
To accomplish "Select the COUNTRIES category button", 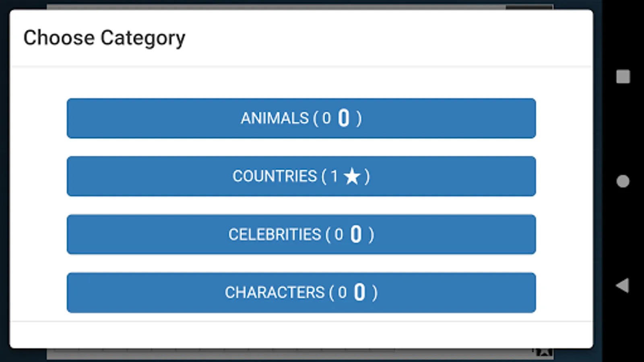I will (x=301, y=176).
